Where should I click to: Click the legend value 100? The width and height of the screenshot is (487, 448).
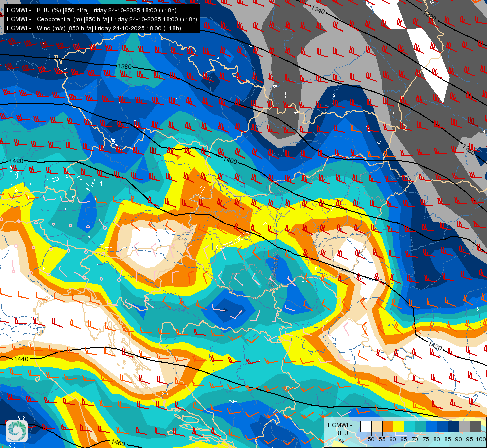point(481,439)
